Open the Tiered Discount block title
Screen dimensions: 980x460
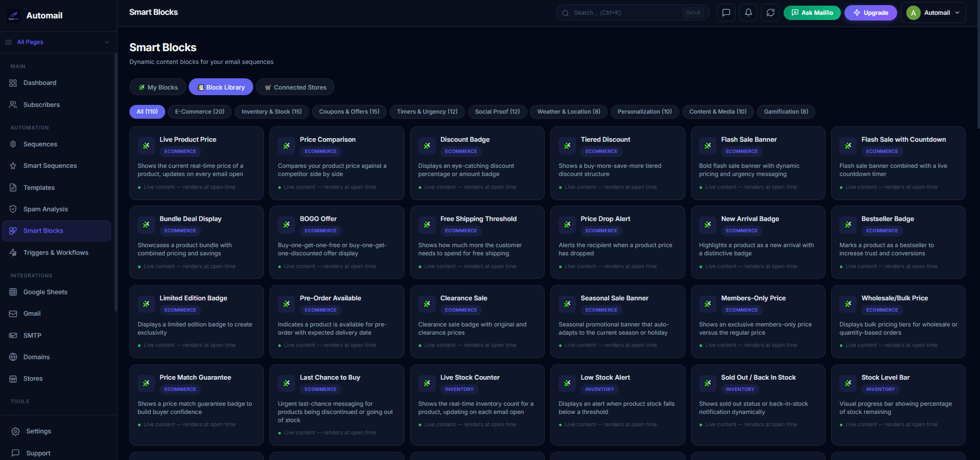605,140
